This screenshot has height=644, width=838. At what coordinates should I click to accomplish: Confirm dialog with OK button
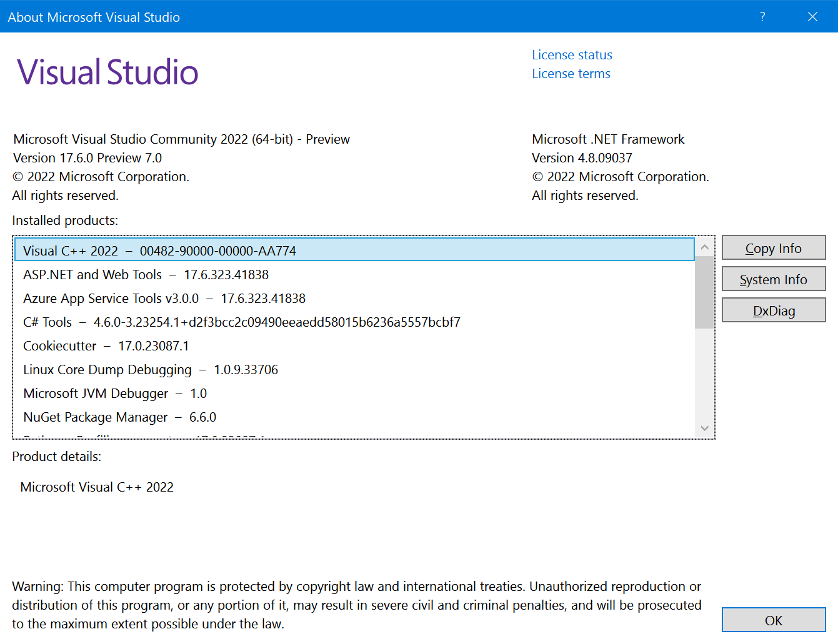click(774, 620)
